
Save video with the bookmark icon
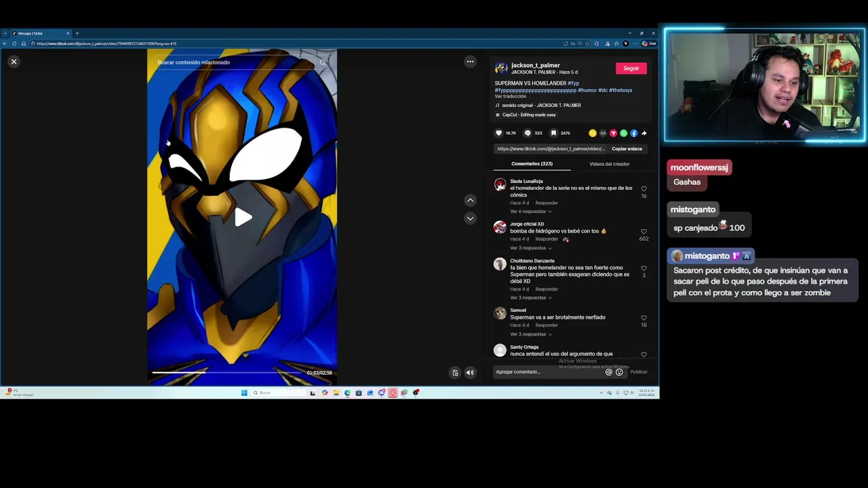(553, 133)
